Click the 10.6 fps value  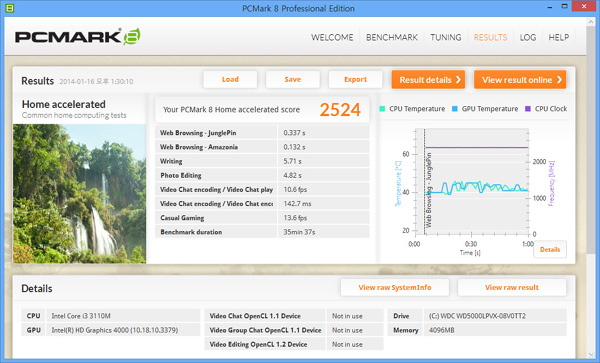(x=295, y=189)
